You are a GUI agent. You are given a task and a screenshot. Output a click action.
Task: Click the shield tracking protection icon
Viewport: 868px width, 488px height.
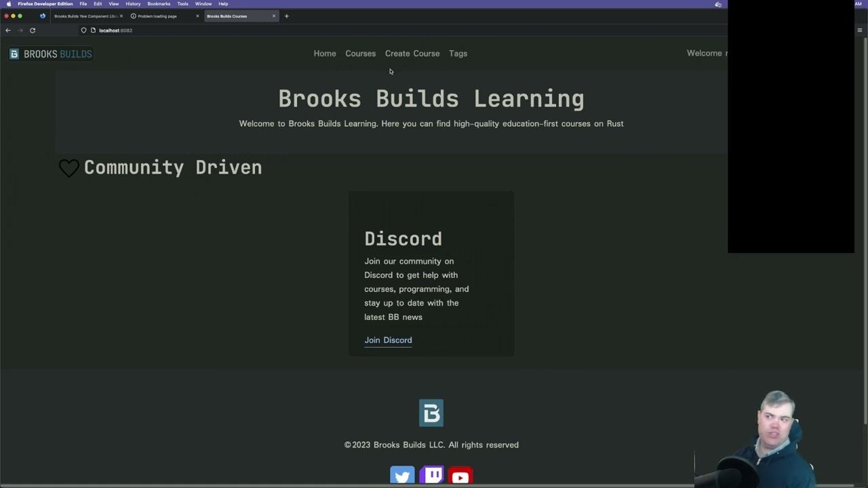(x=84, y=30)
